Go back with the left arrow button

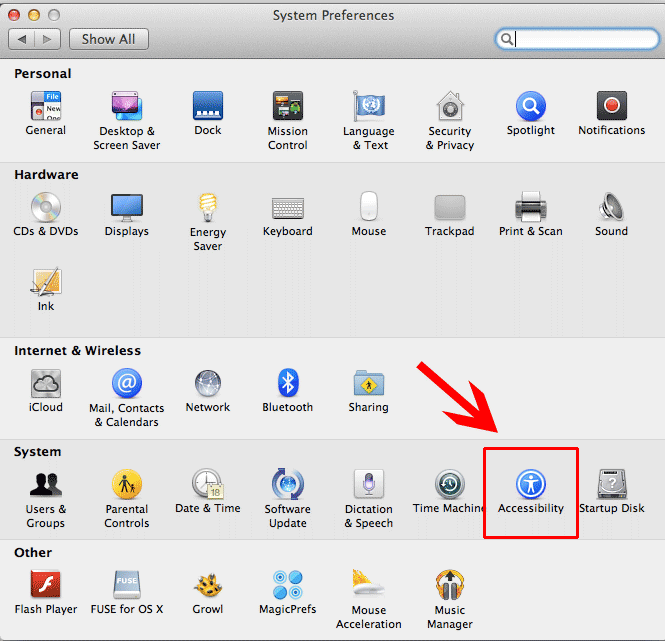point(21,39)
